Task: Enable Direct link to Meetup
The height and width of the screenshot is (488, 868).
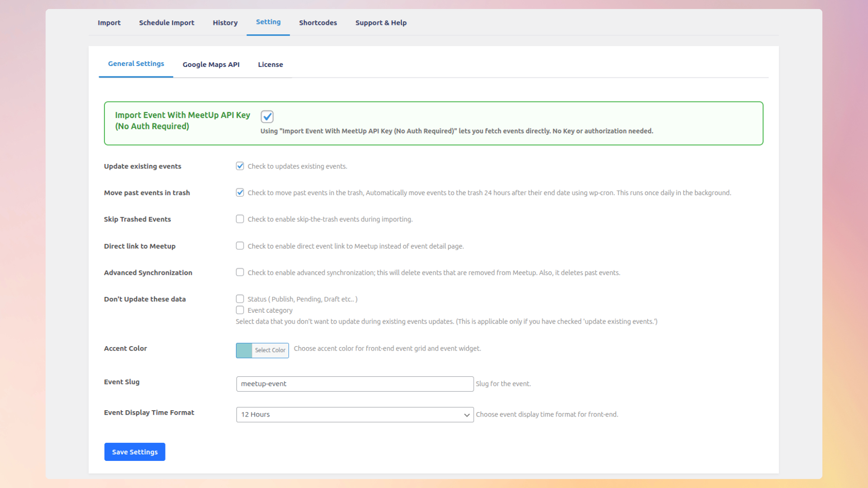Action: pyautogui.click(x=240, y=245)
